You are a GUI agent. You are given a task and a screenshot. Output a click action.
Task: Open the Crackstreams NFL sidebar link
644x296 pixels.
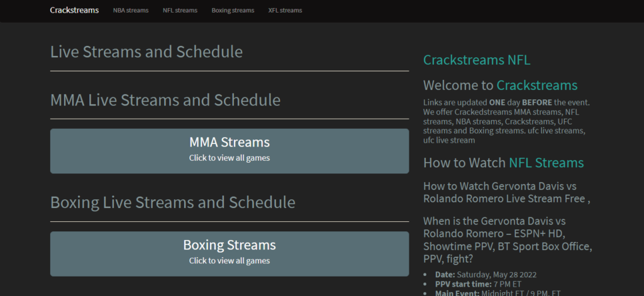point(477,60)
